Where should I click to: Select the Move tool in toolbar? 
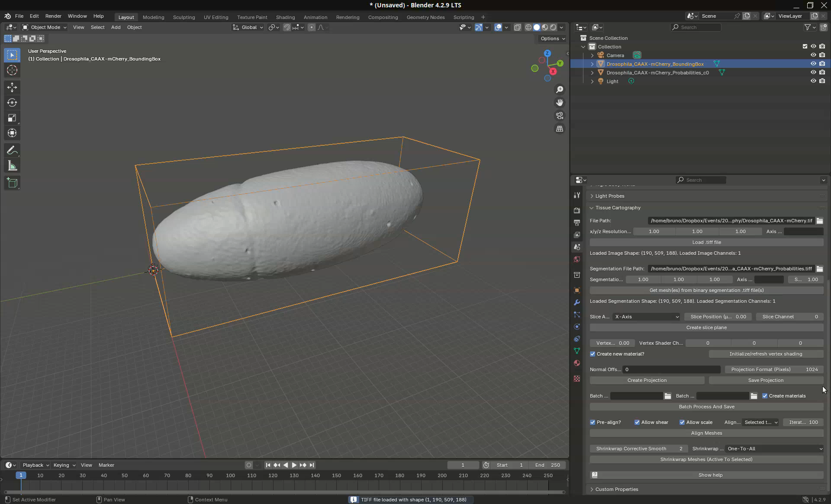tap(12, 87)
